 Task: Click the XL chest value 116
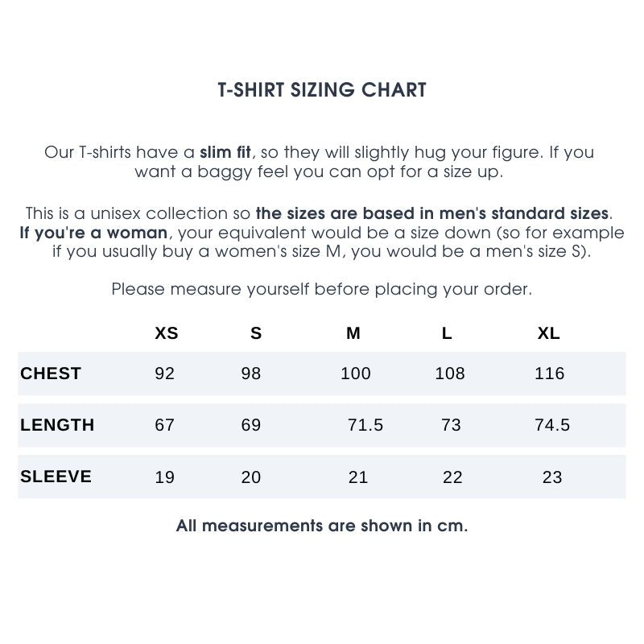(550, 374)
